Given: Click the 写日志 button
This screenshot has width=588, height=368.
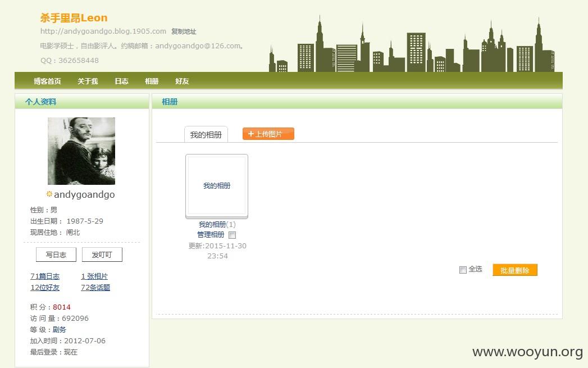Looking at the screenshot, I should point(56,255).
